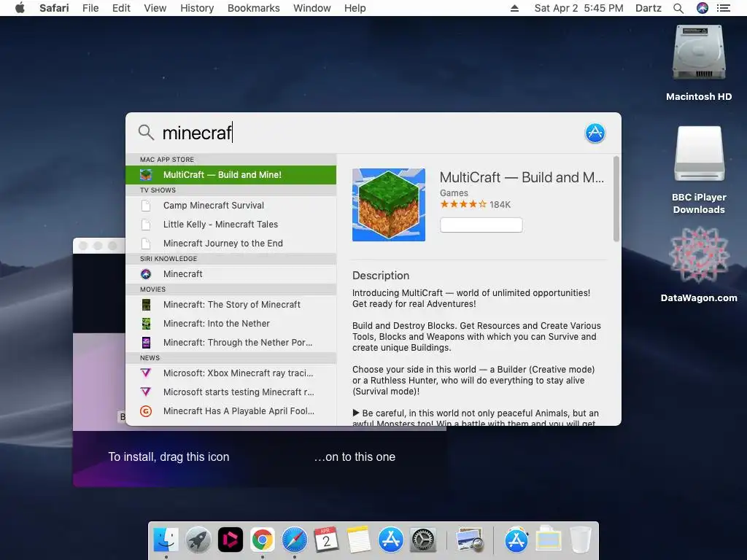Open App Store left of System Preferences
747x560 pixels.
point(391,540)
